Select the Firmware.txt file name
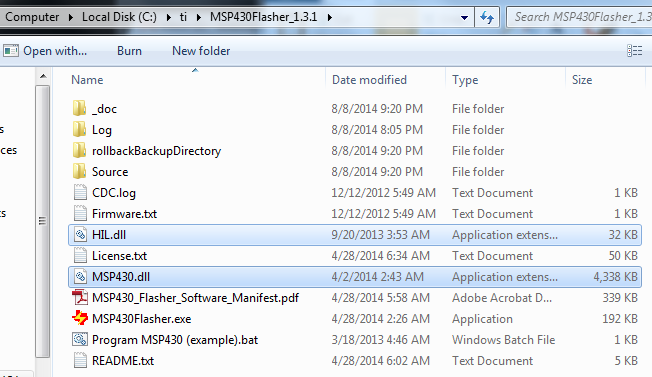This screenshot has width=652, height=377. click(124, 214)
